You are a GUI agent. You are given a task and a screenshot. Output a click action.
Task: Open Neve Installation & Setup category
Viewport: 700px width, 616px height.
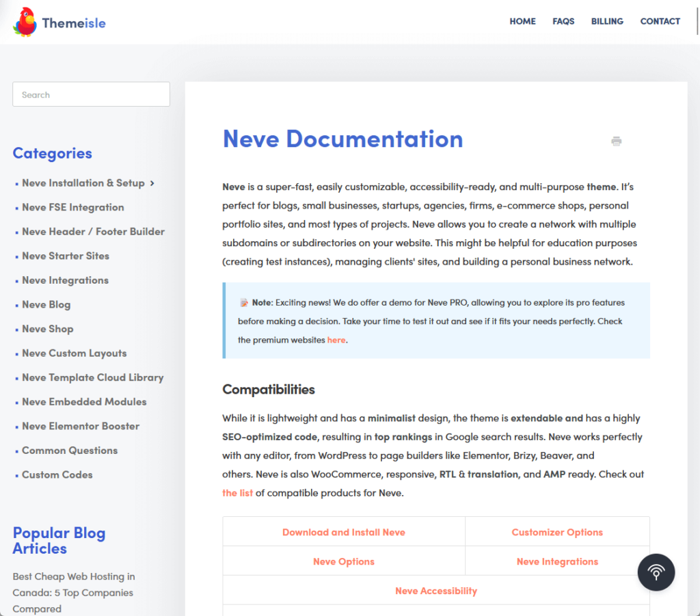pos(83,183)
